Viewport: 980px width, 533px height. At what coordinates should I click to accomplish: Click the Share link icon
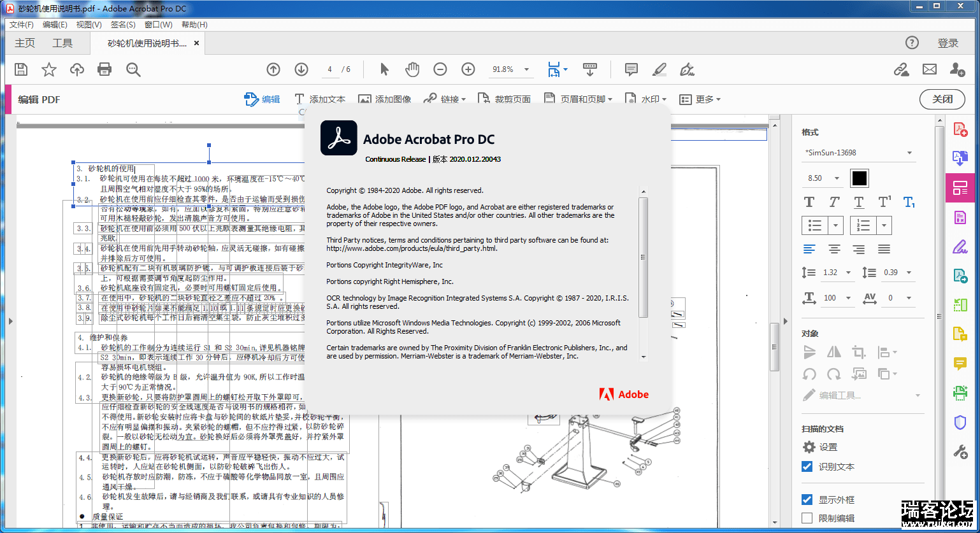[x=901, y=69]
